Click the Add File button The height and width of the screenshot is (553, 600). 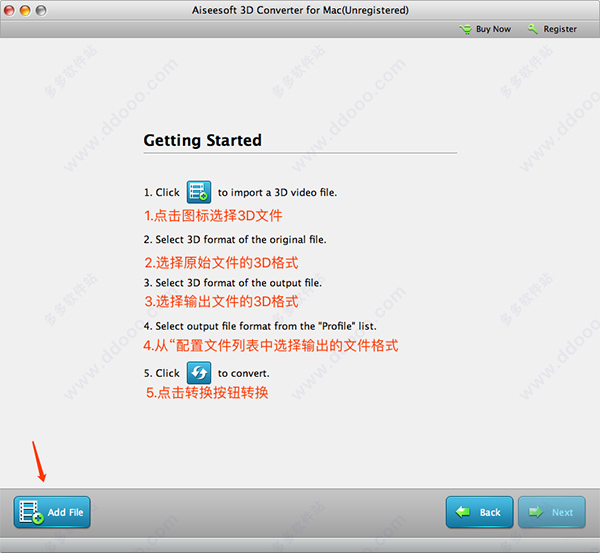coord(52,512)
